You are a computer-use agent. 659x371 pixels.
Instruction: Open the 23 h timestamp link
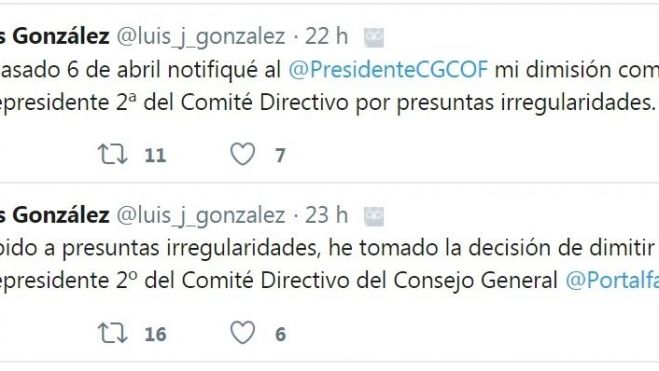click(x=327, y=215)
